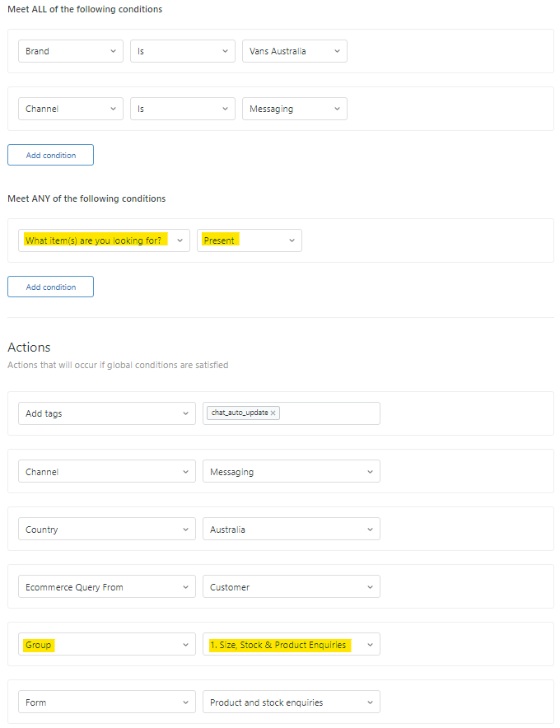
Task: Change the Vans Australia brand value
Action: coord(295,51)
